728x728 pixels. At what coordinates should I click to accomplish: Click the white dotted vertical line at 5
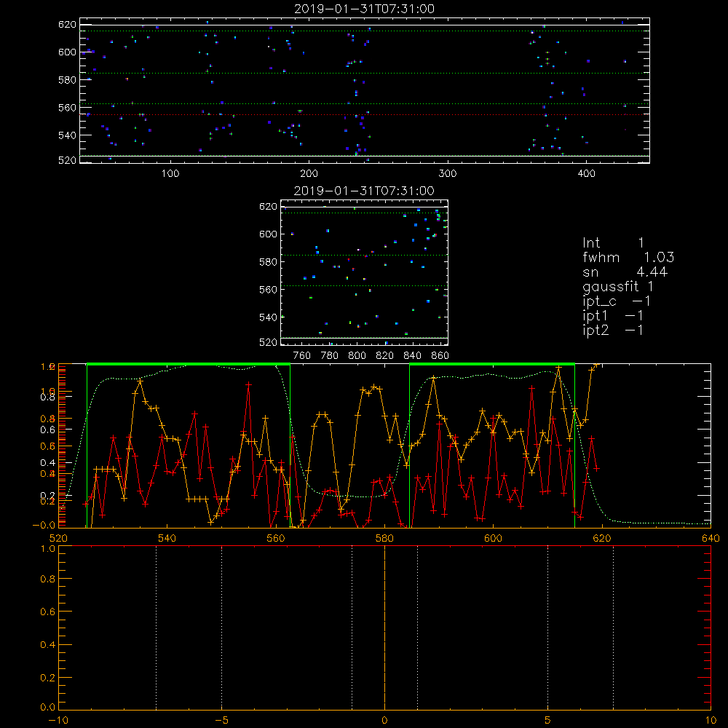(548, 628)
